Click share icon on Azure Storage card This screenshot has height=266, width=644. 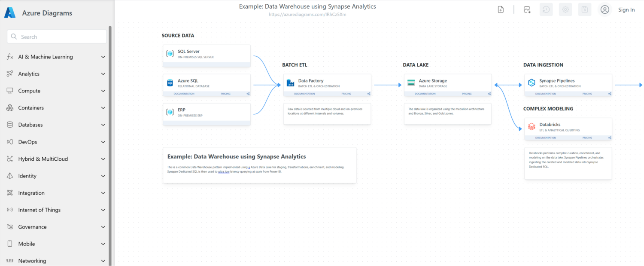click(x=489, y=94)
